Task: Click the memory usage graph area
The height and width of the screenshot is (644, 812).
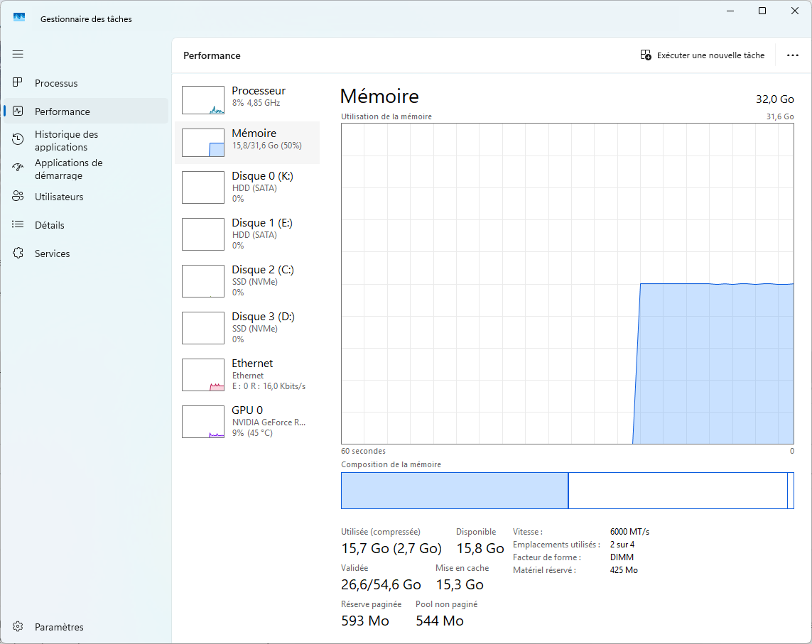Action: pos(567,284)
